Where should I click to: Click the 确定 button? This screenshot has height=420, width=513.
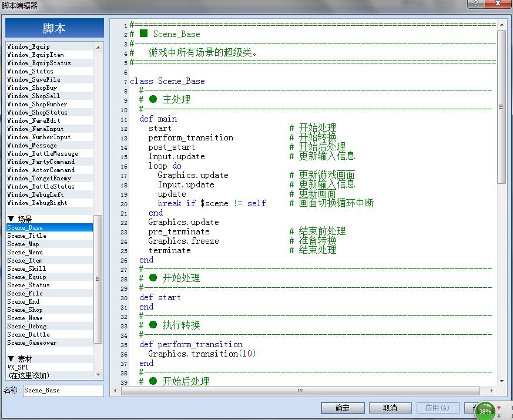(343, 408)
